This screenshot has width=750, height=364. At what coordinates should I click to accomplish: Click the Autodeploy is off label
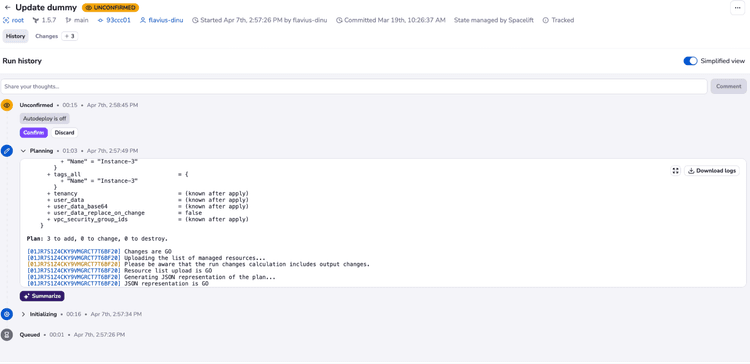[45, 118]
